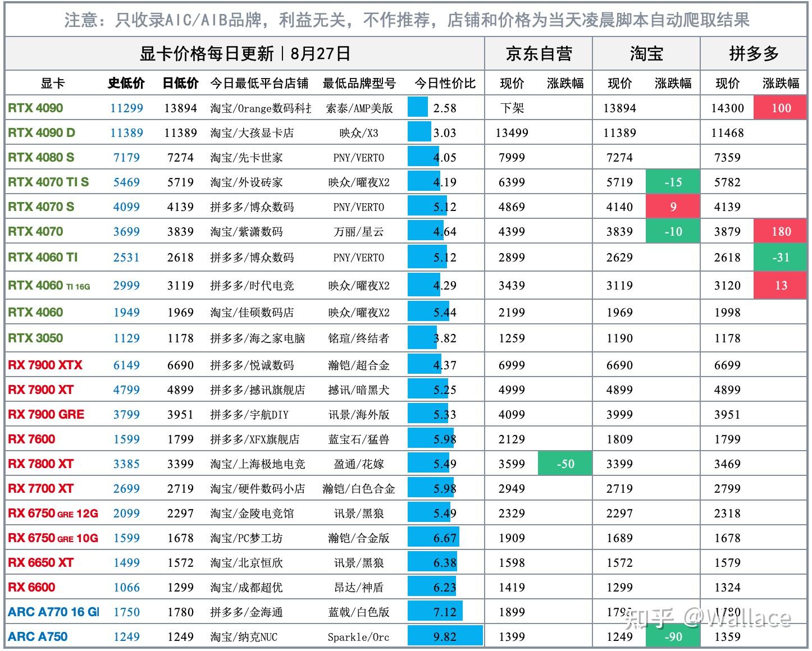
Task: Select shop 拼多多/XFX旗舰店
Action: [x=255, y=439]
